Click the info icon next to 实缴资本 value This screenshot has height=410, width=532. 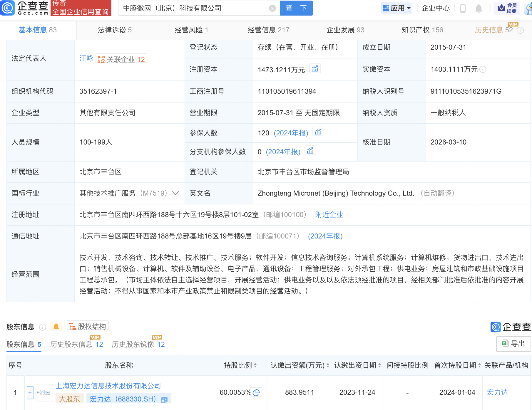(x=482, y=70)
